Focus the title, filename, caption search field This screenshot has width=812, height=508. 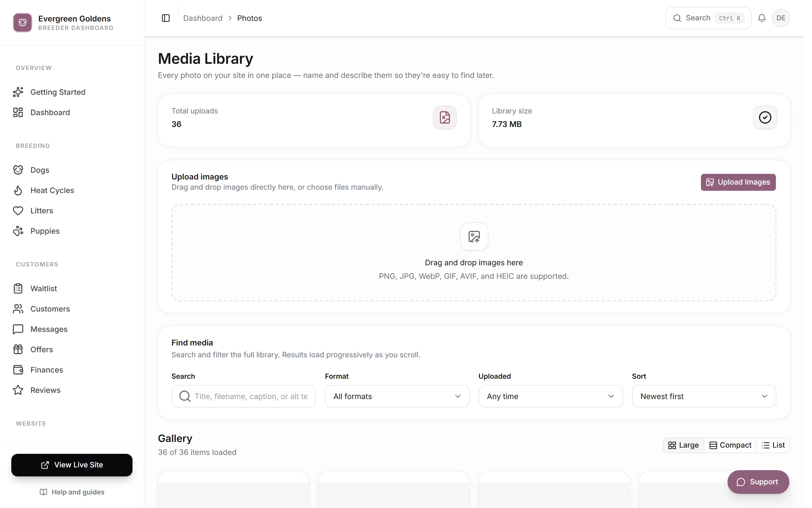243,396
